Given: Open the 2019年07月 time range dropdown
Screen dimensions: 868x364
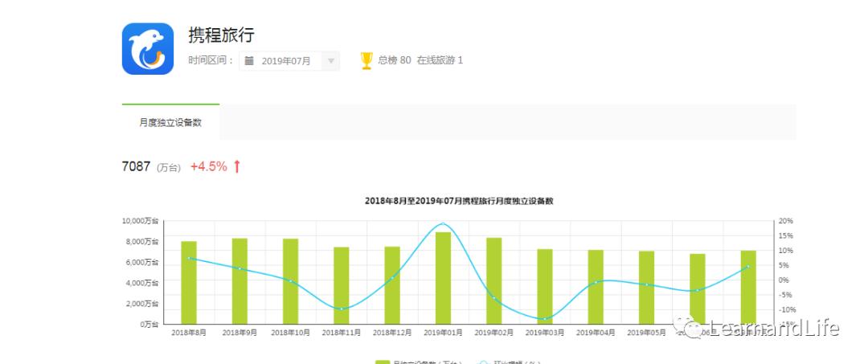Looking at the screenshot, I should pos(289,61).
